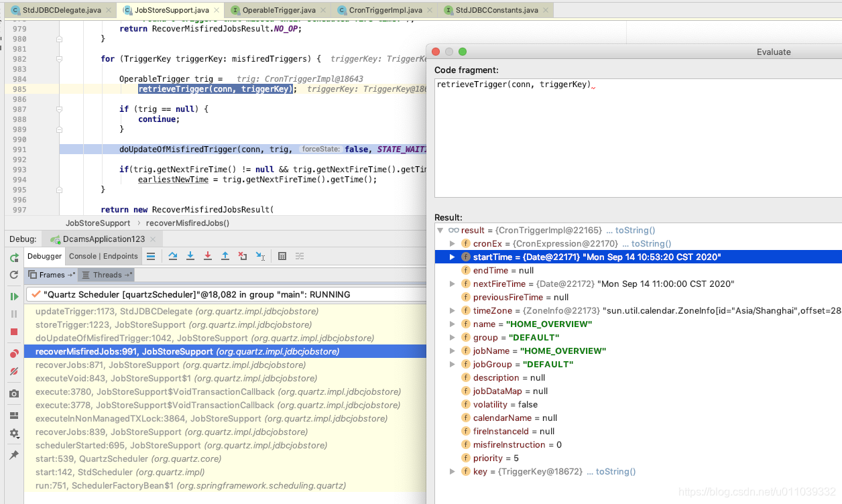Close the StdJDBCDelegate.java tab
This screenshot has width=842, height=504.
(109, 11)
